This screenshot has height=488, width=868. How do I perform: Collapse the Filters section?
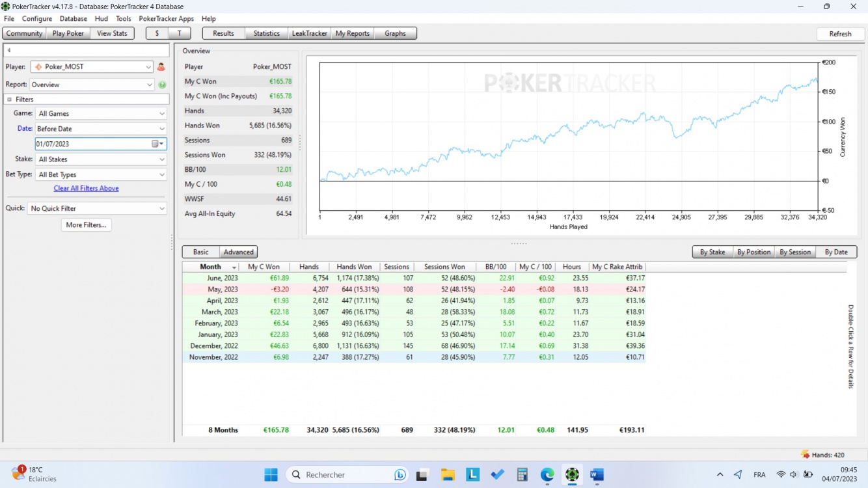(x=9, y=100)
